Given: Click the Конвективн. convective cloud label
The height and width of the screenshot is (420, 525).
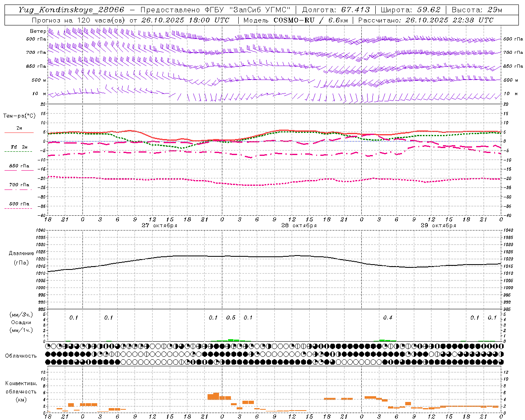Looking at the screenshot, I should click(x=21, y=383).
